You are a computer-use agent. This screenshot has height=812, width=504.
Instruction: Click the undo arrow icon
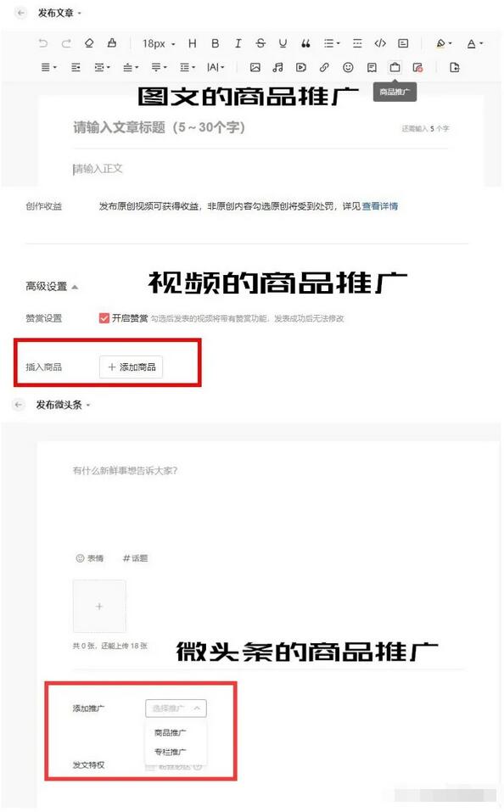43,43
